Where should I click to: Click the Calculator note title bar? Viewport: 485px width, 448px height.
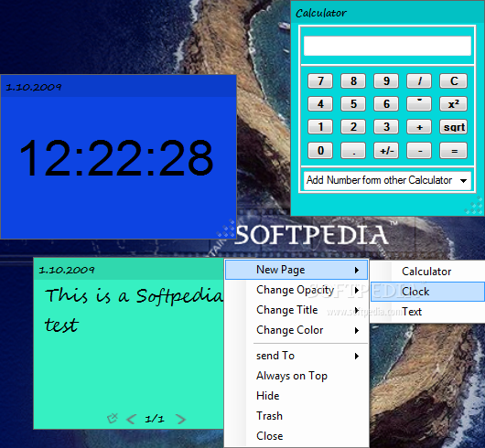[x=387, y=13]
